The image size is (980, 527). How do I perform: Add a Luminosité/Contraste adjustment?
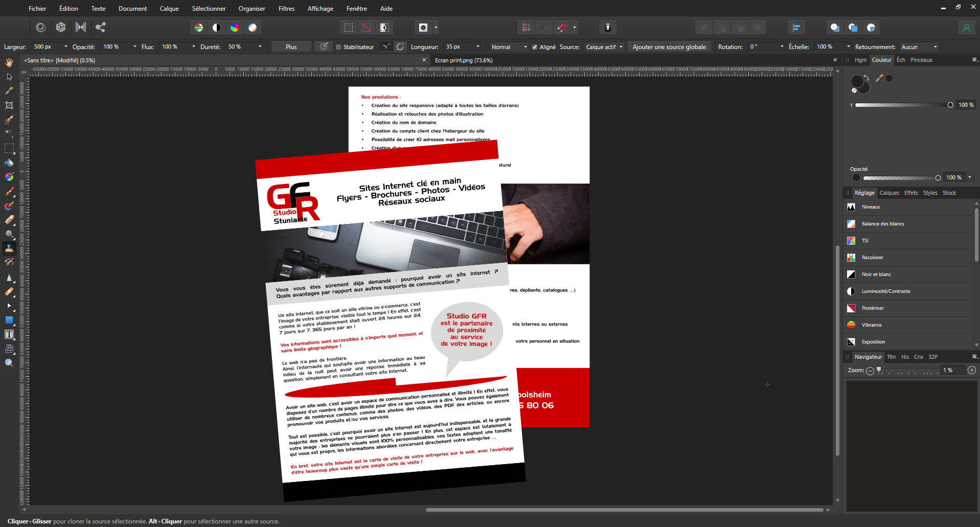coord(908,291)
